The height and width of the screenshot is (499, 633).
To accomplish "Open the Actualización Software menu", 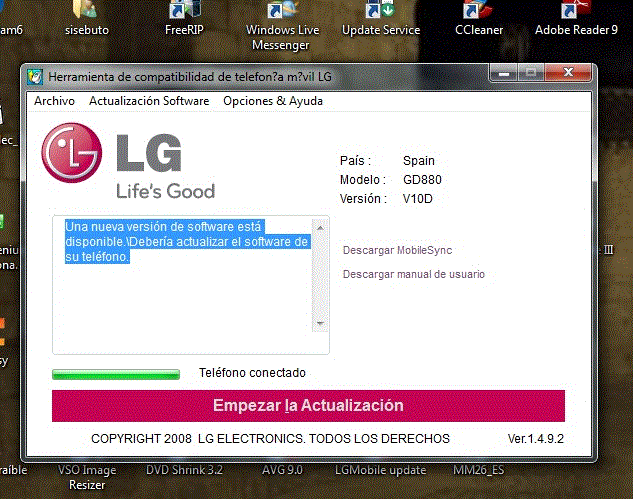I will tap(149, 101).
